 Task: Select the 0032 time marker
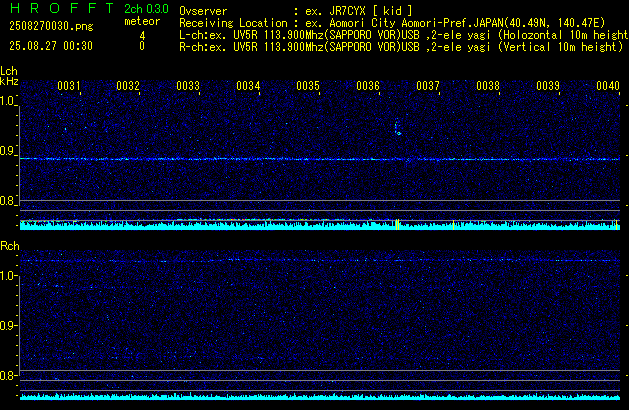click(x=128, y=86)
